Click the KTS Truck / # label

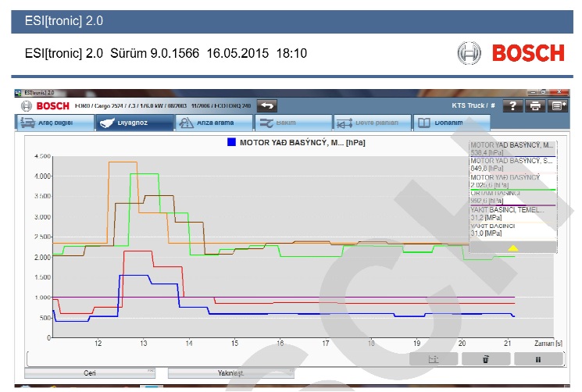[x=473, y=105]
